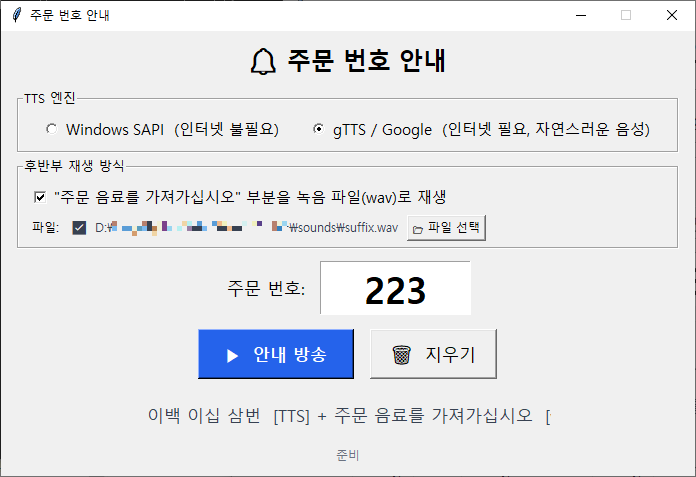Click the bell icon in the header
Viewport: 696px width, 477px height.
263,62
